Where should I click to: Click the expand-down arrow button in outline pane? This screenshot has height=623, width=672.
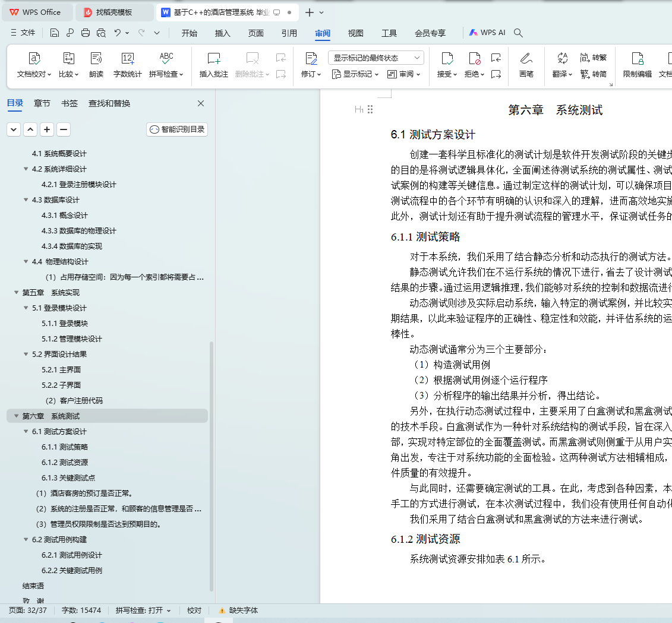[x=14, y=129]
